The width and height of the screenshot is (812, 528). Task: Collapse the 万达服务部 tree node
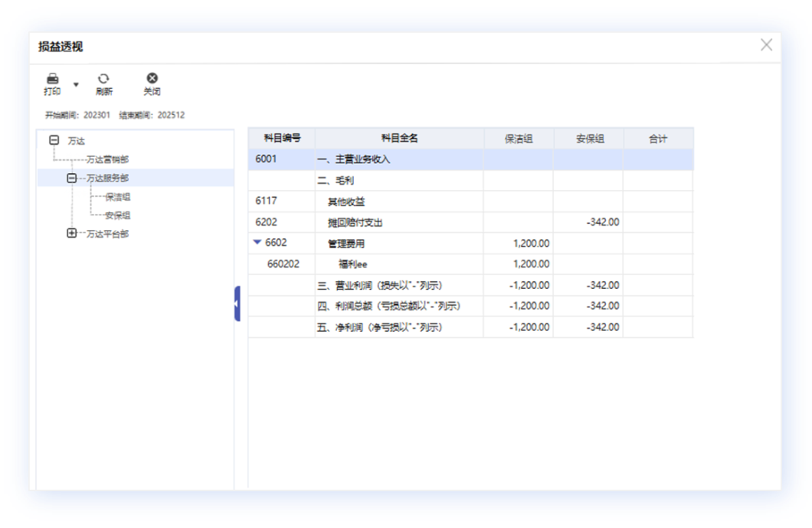coord(72,178)
